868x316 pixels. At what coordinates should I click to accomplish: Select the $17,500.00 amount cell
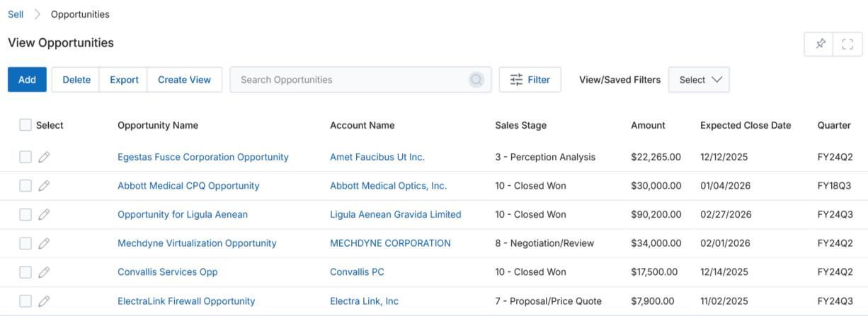(654, 272)
